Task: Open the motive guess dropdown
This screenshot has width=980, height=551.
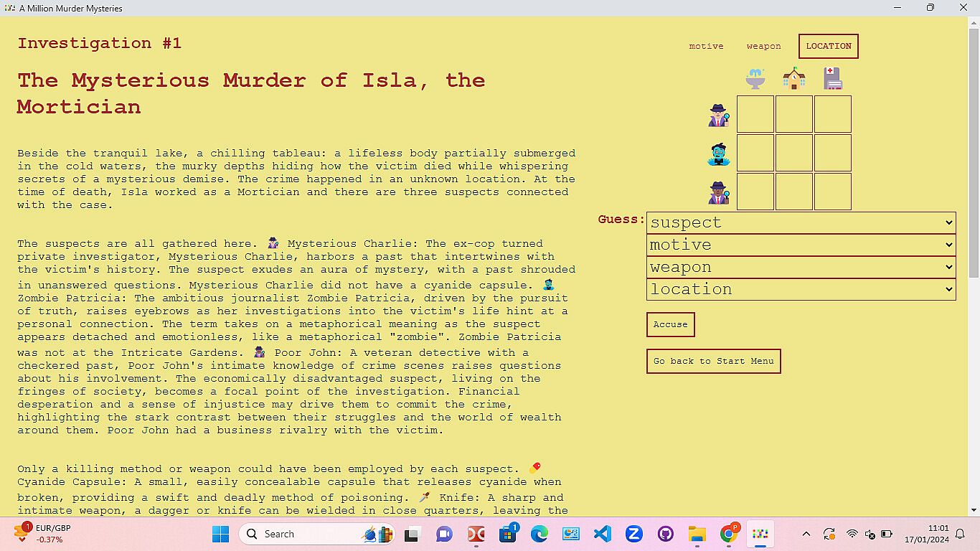Action: pos(801,245)
